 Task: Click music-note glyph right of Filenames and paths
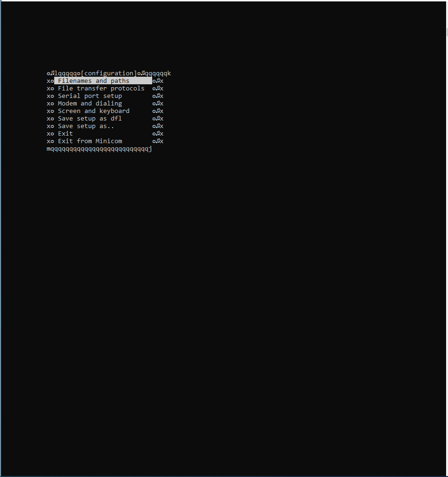click(x=158, y=81)
